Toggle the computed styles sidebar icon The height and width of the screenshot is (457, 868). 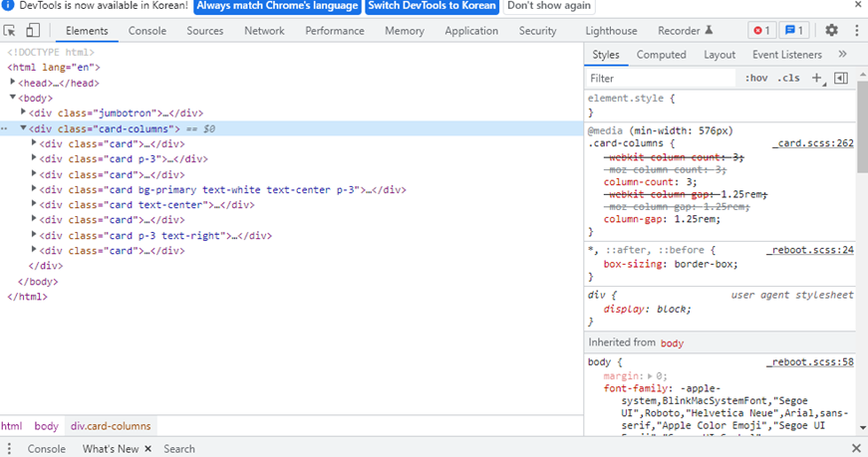coord(841,78)
